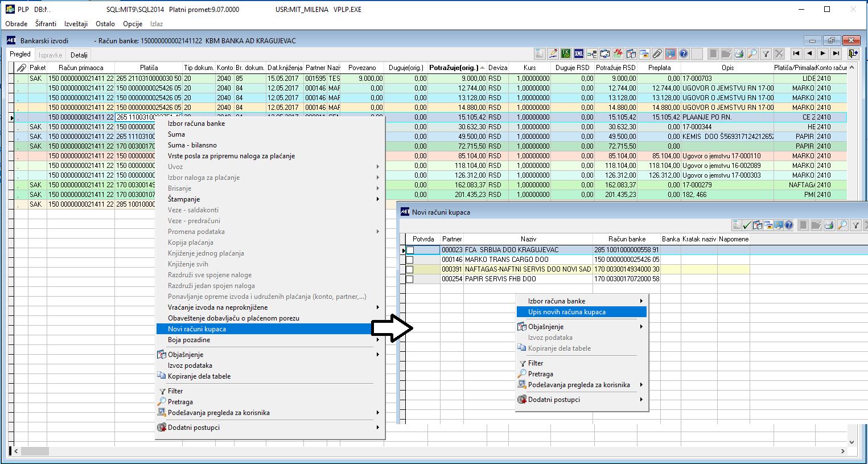Viewport: 868px width, 464px height.
Task: Click the blue help icon in Novi računi kupaca toolbar
Action: (x=789, y=225)
